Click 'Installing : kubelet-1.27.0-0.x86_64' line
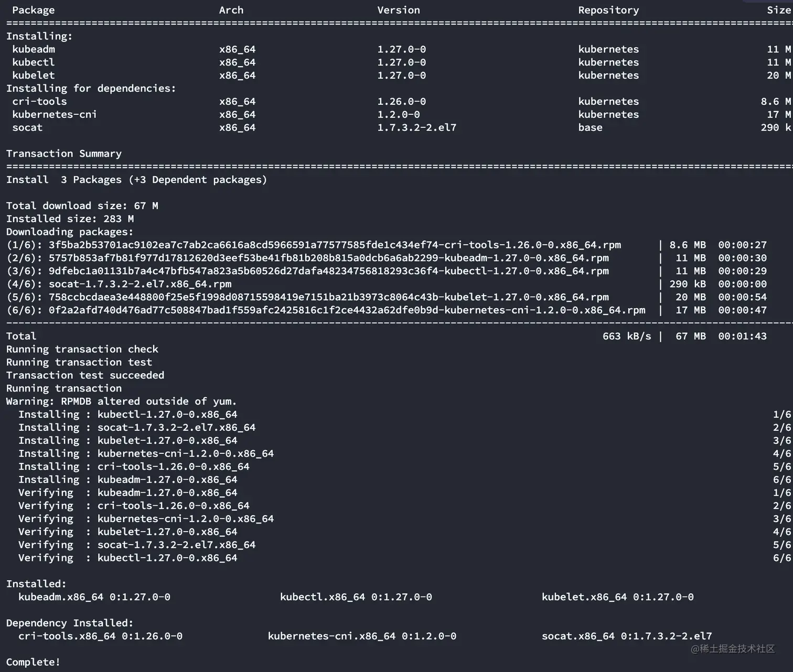 click(128, 441)
